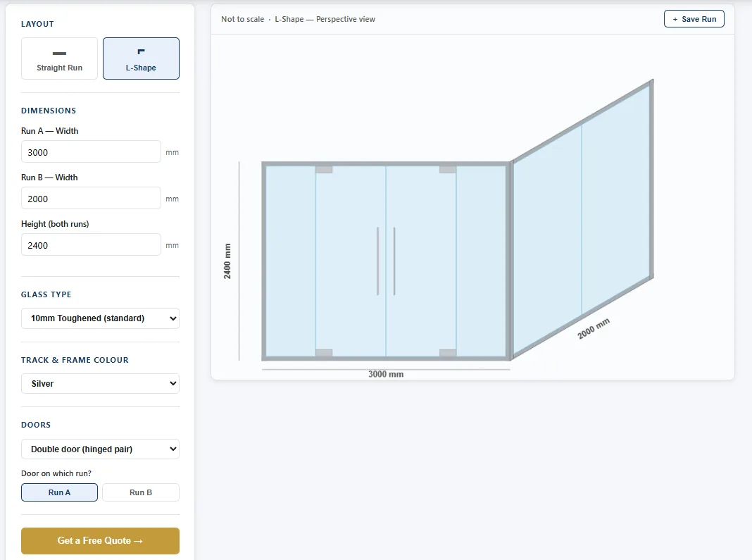This screenshot has width=752, height=560.
Task: Click the 3000 mm width dimension label
Action: 386,374
